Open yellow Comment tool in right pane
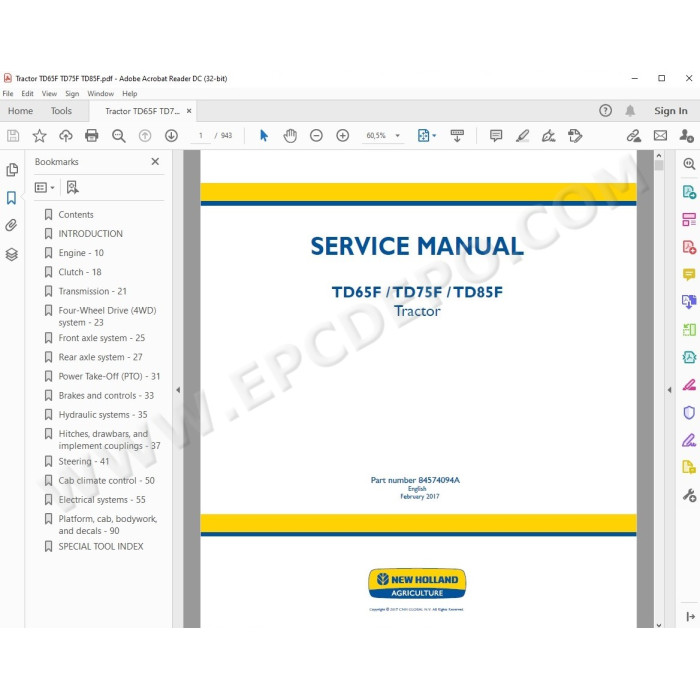This screenshot has width=700, height=700. (689, 274)
